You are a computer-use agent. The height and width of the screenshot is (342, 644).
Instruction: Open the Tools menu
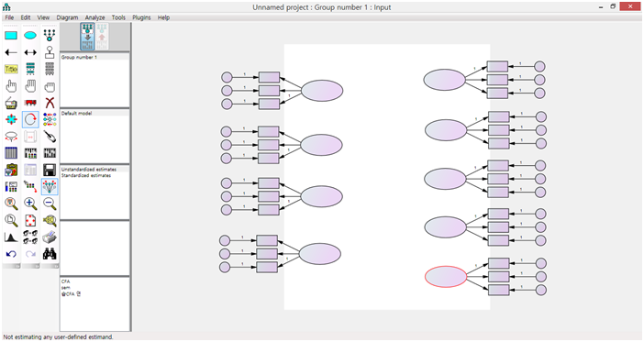(x=118, y=17)
